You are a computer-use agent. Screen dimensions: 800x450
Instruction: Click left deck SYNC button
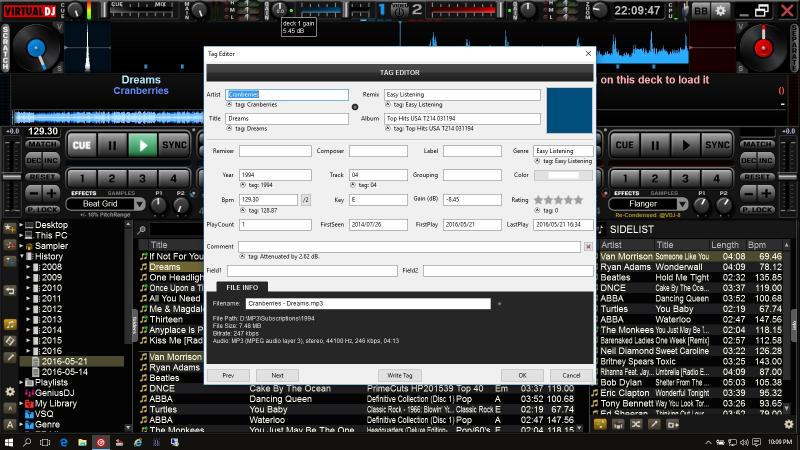[x=173, y=145]
